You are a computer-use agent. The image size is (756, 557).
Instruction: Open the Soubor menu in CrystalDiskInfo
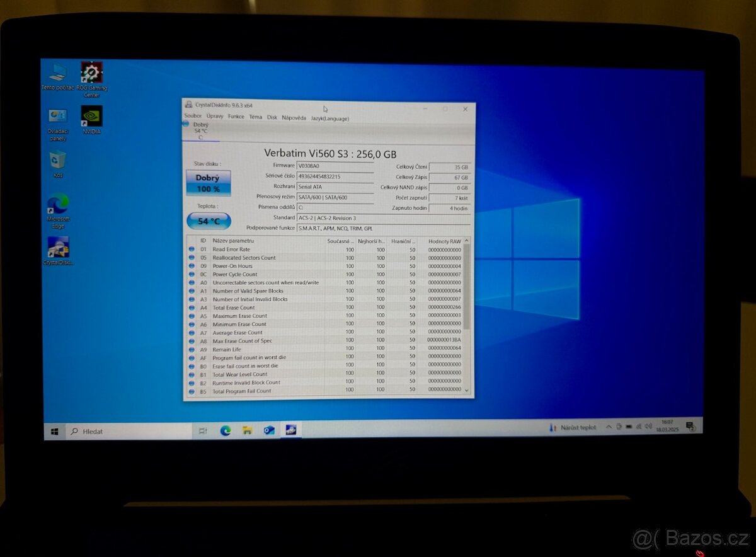(x=193, y=116)
